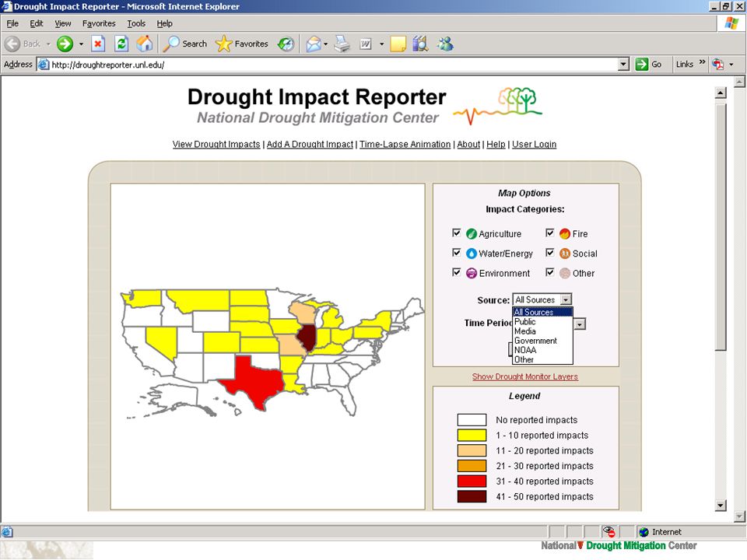
Task: Open the Mail button dropdown arrow
Action: point(326,44)
